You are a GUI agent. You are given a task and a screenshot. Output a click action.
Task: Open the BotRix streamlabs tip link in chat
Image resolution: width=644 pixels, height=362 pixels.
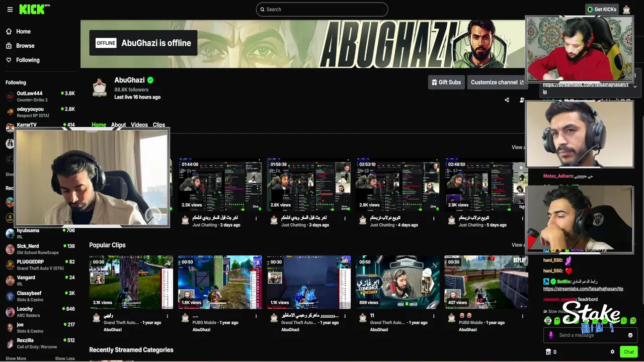(x=583, y=289)
